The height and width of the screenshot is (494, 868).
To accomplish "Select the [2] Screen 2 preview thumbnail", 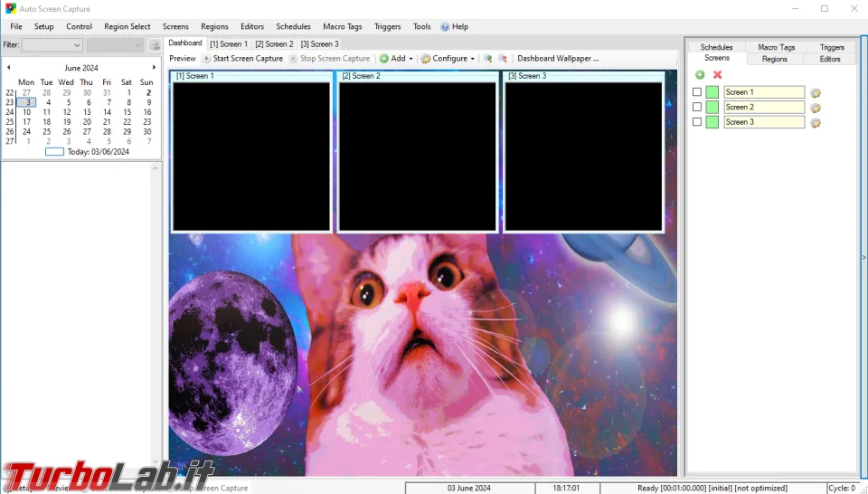I will click(418, 157).
